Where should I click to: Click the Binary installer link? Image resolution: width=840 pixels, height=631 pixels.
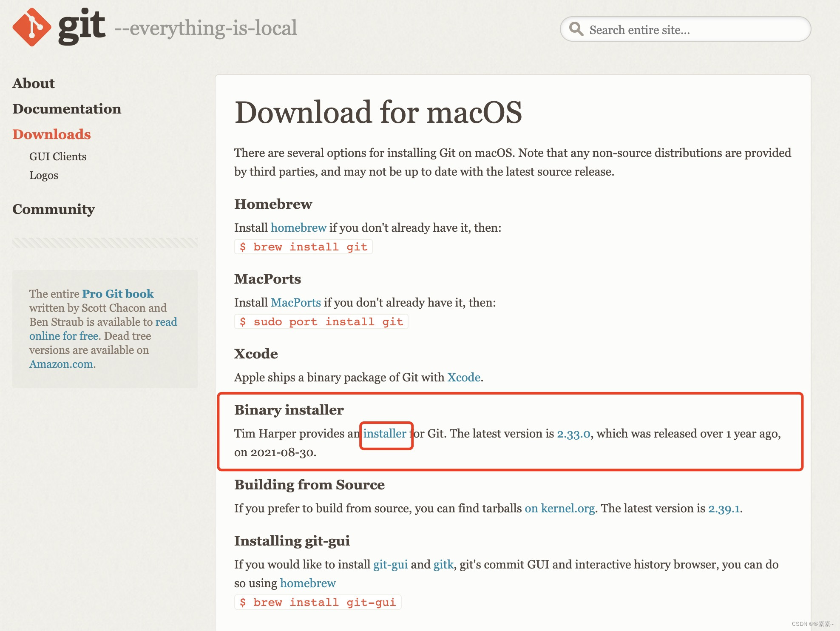pos(385,434)
